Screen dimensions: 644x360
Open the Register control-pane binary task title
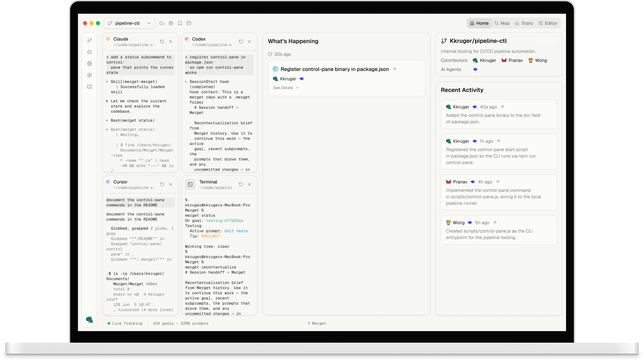click(x=335, y=69)
